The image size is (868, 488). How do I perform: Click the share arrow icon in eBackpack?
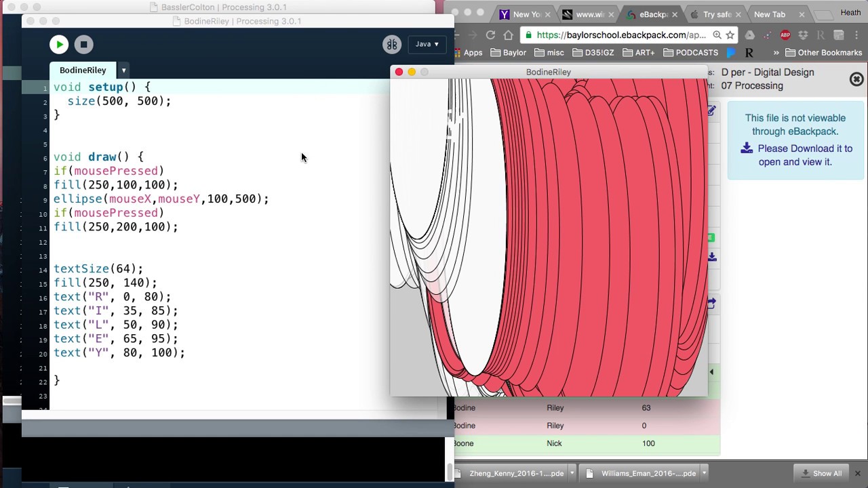[711, 304]
